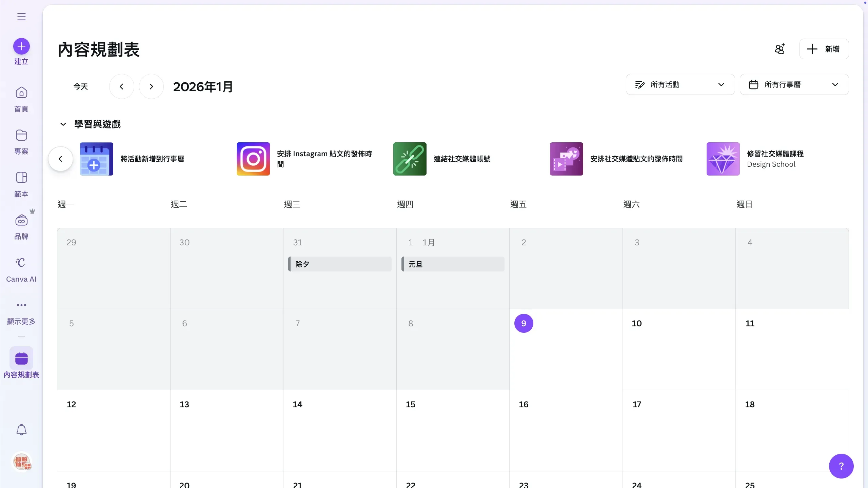The image size is (868, 488).
Task: Go to next month arrow
Action: pyautogui.click(x=151, y=86)
